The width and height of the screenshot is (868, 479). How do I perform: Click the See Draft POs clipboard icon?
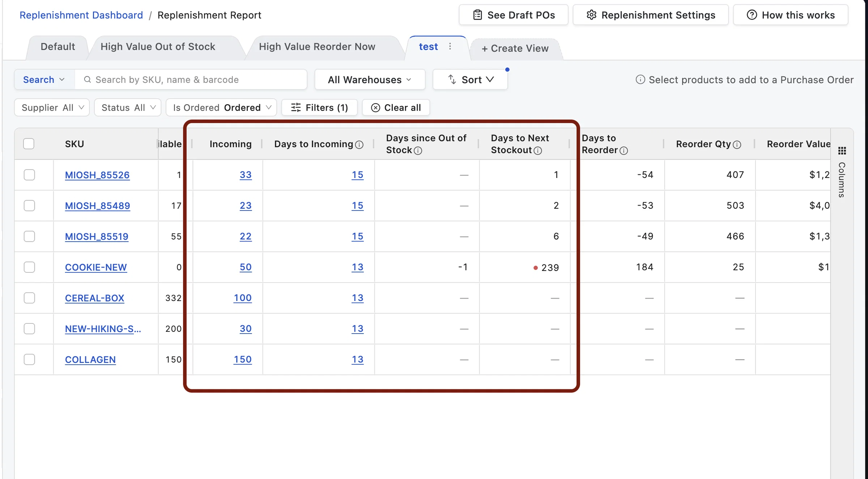(477, 15)
